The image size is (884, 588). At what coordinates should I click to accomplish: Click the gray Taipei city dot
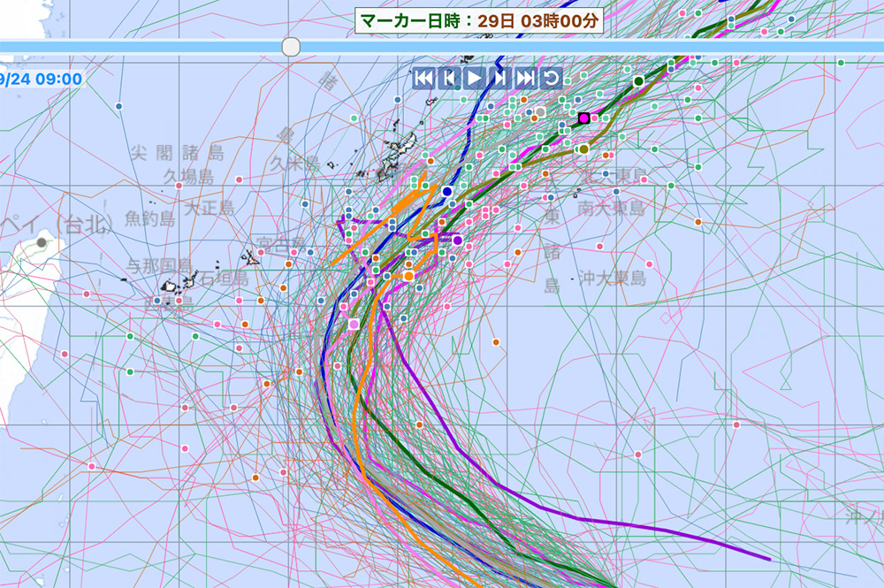(x=42, y=242)
